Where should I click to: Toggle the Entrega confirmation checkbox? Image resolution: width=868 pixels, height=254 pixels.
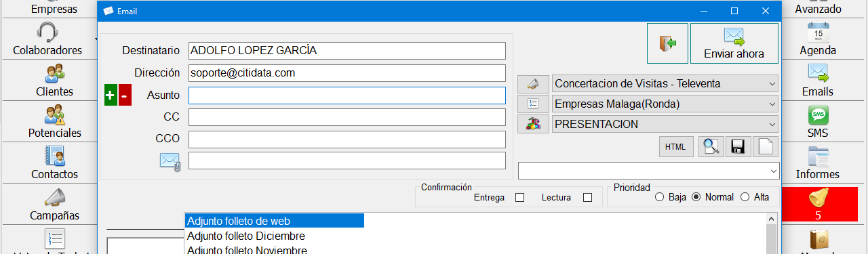520,198
